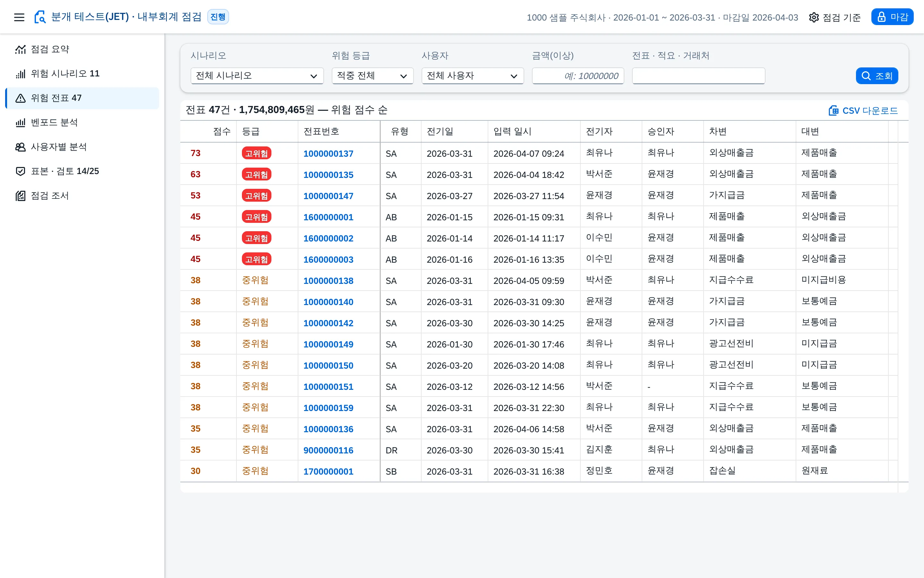Go to 점검 요약 menu
924x578 pixels.
(x=82, y=49)
